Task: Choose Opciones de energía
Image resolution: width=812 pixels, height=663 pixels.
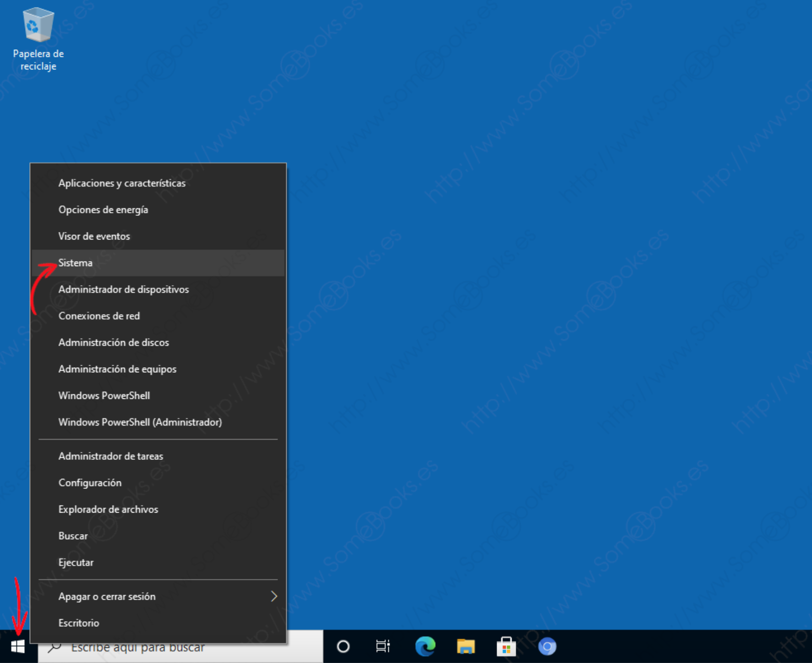Action: click(103, 210)
